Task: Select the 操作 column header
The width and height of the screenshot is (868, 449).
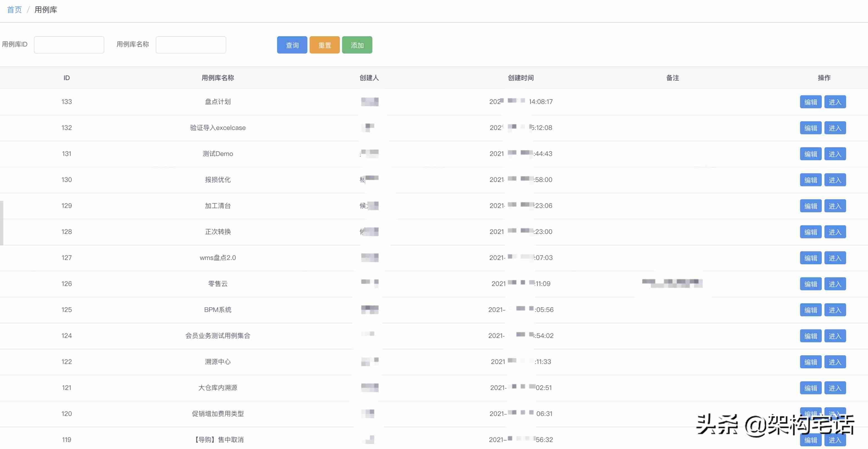Action: coord(824,78)
